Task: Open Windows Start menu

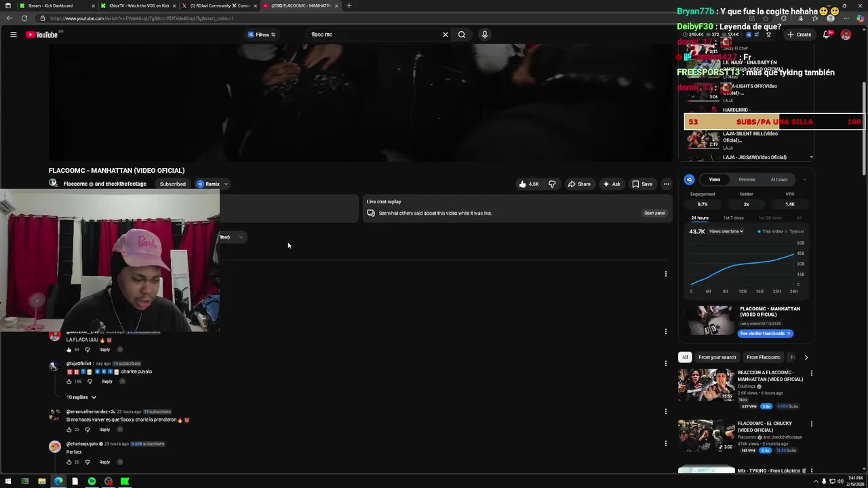Action: (7, 481)
